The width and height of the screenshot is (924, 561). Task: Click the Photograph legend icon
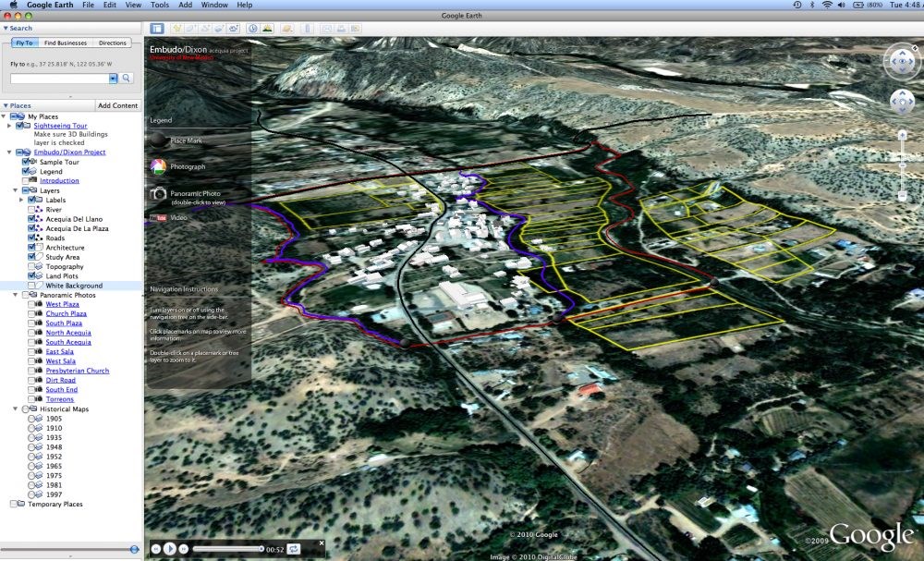pos(157,166)
